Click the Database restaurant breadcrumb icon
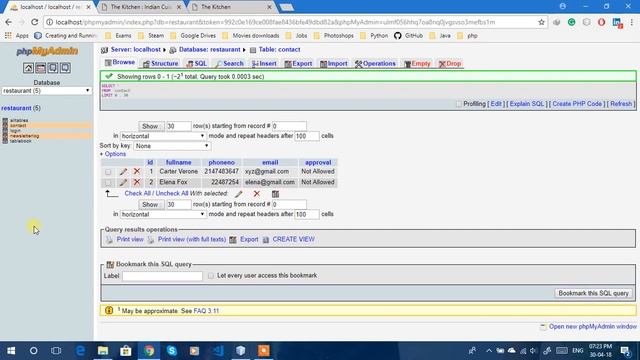This screenshot has width=640, height=360. (173, 50)
